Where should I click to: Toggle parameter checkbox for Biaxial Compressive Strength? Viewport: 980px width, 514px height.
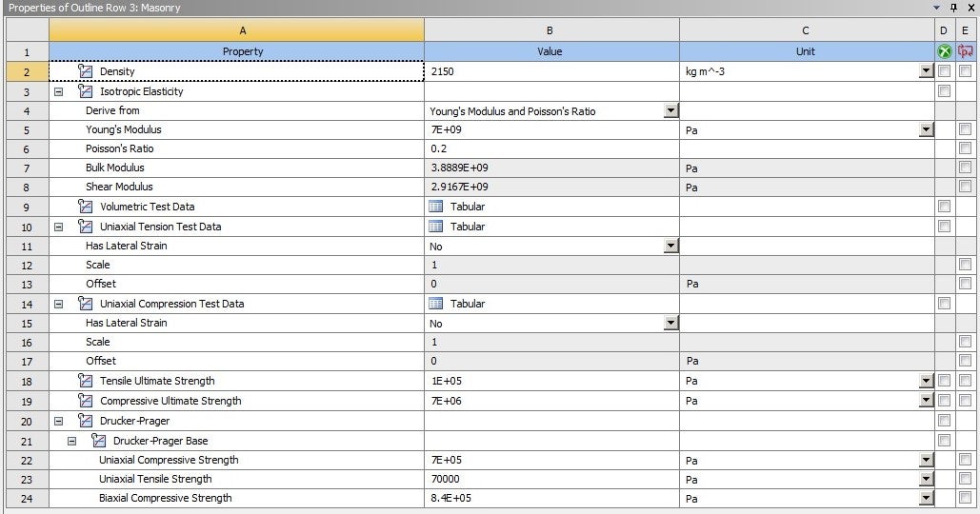(x=966, y=498)
